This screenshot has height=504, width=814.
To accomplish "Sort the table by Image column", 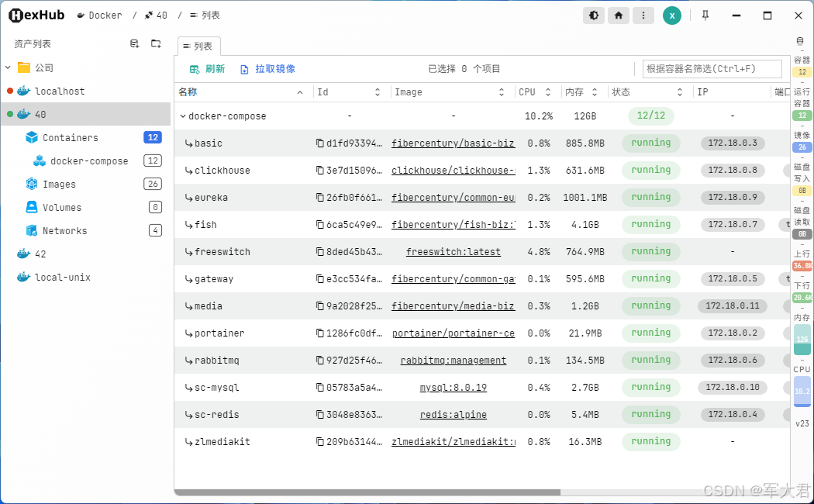I will click(x=502, y=92).
